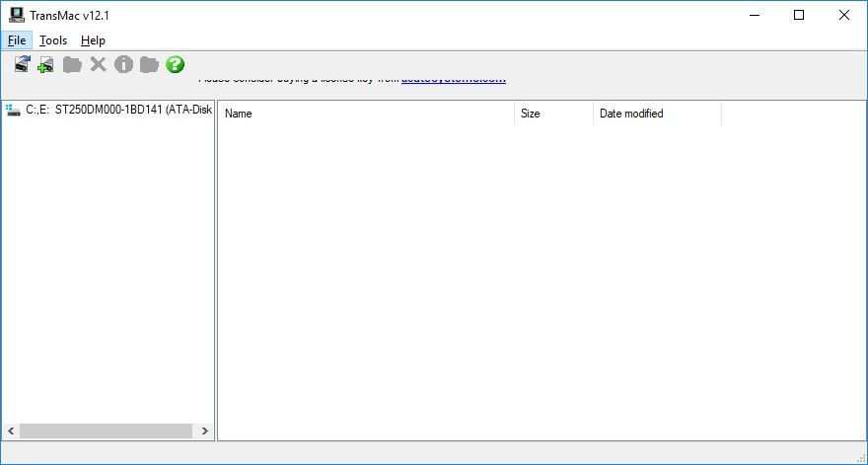Click the second gray folder icon beside the help icon
868x465 pixels.
(x=149, y=65)
